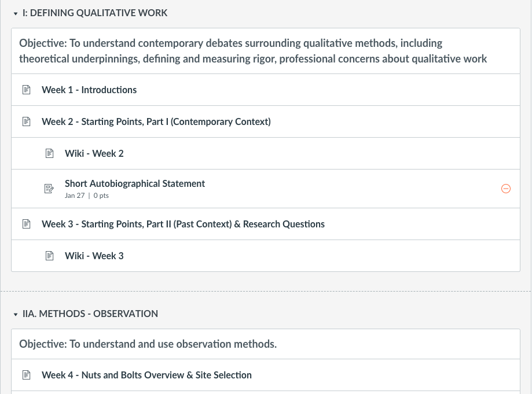Collapse the IIA. Methods - Observation module
The height and width of the screenshot is (394, 532).
click(x=16, y=314)
